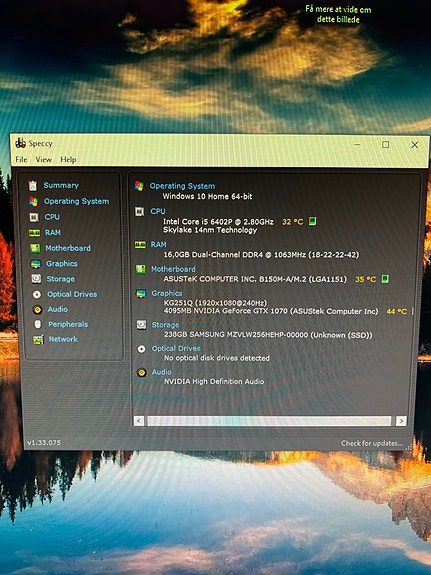
Task: Click the Audio sidebar icon
Action: (x=37, y=310)
